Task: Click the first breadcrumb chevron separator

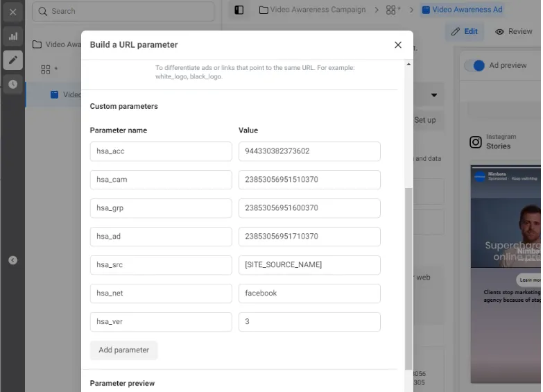Action: (x=377, y=10)
